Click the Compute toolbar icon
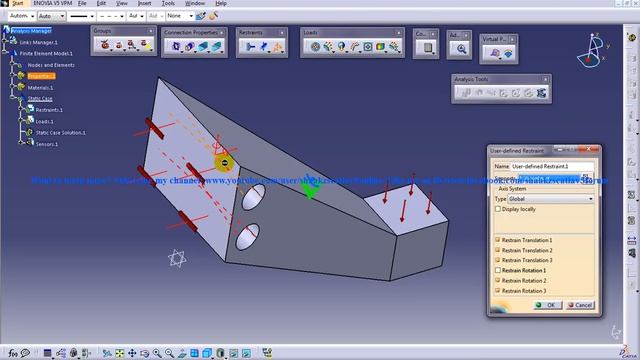Viewport: 640px width, 360px height. click(427, 48)
